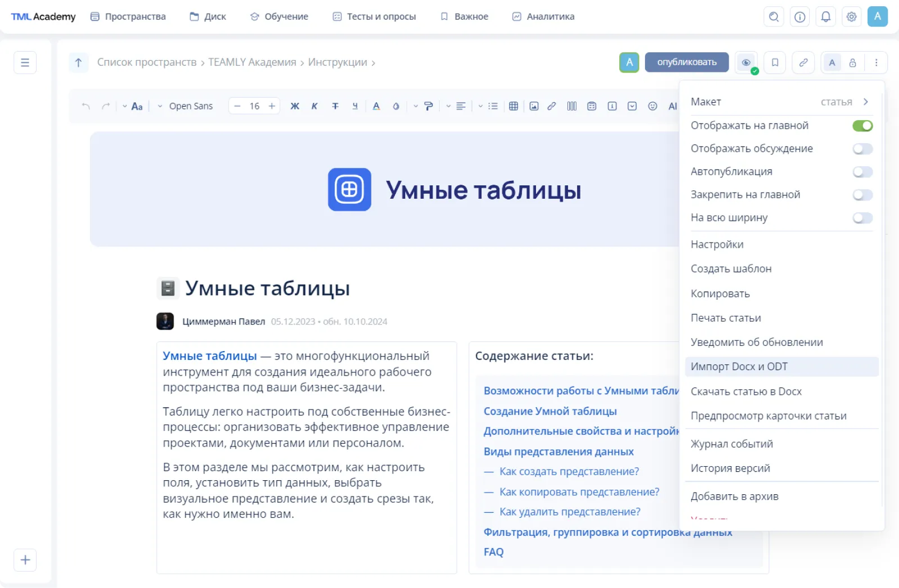Open 'История версий' from the menu

(x=782, y=468)
